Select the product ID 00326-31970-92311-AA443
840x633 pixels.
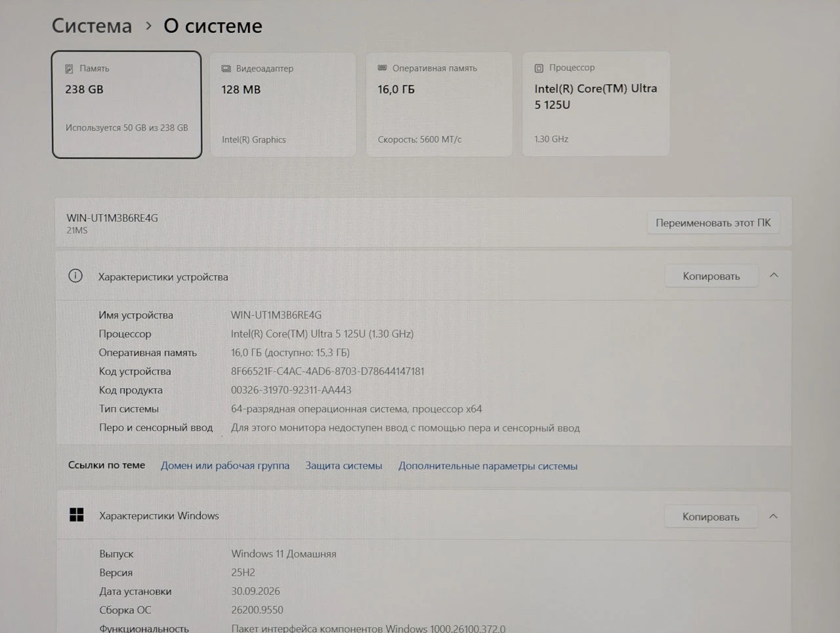click(x=291, y=390)
